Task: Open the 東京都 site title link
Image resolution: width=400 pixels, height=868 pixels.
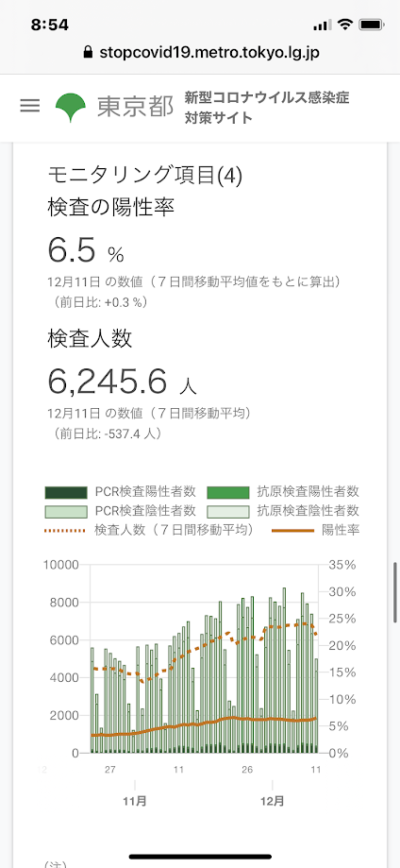Action: point(136,107)
